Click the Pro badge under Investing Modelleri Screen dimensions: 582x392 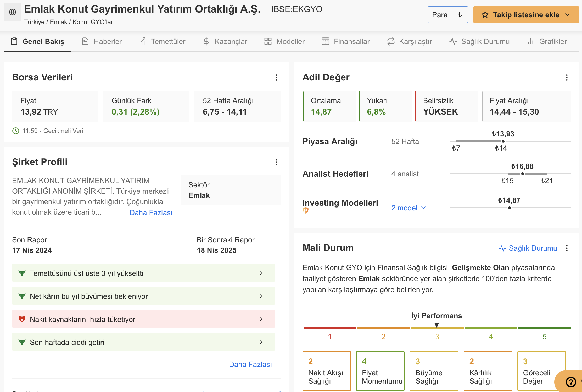305,210
